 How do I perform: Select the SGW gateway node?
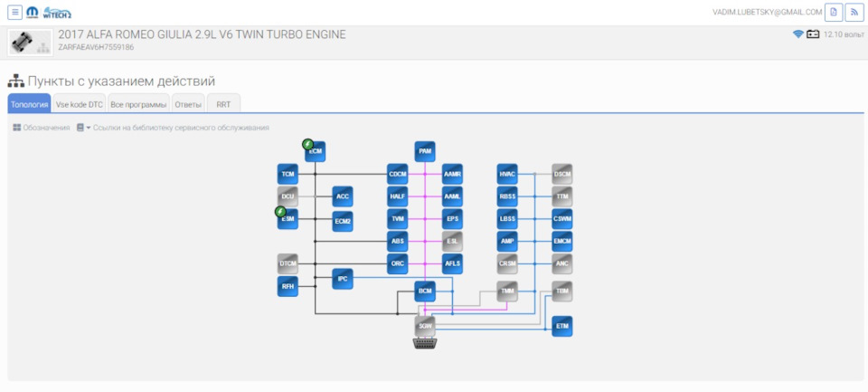pyautogui.click(x=425, y=326)
